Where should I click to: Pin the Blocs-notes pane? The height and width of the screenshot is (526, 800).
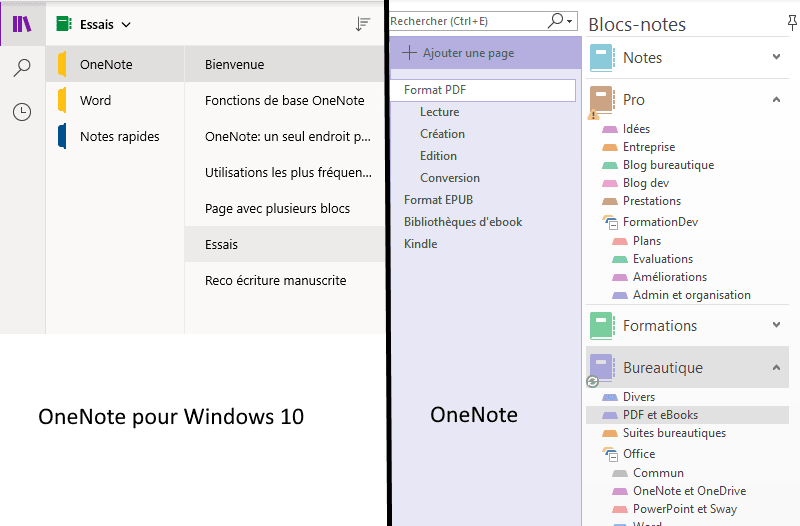point(792,23)
